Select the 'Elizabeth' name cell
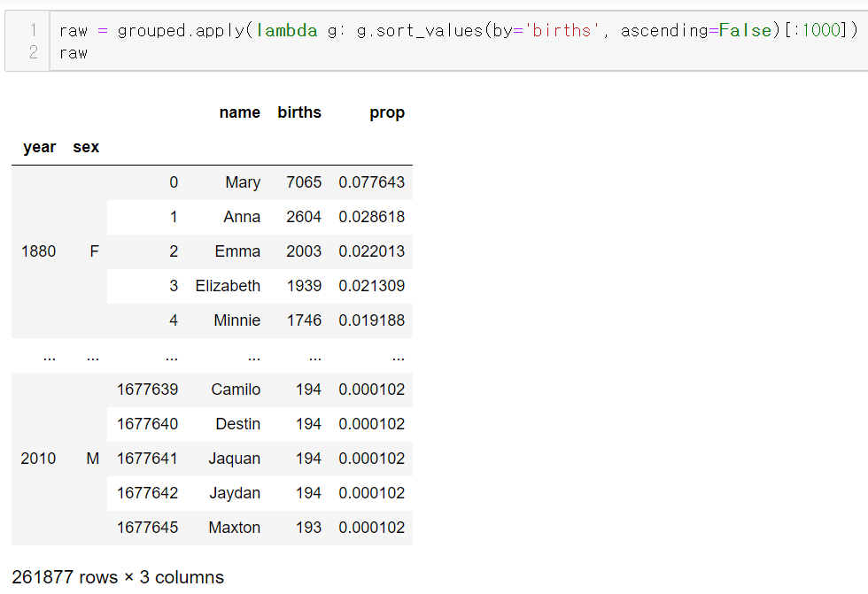Viewport: 868px width, 594px height. pyautogui.click(x=228, y=286)
